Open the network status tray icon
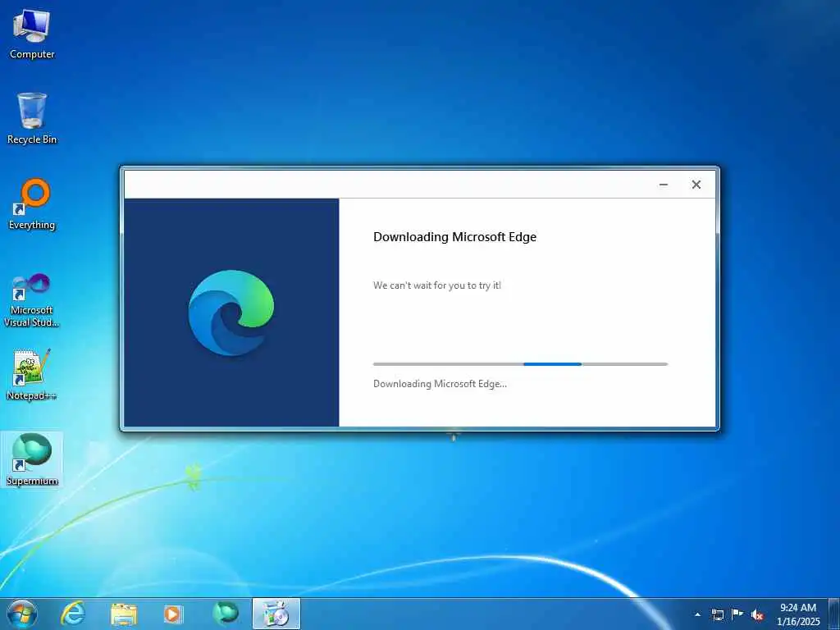 pos(717,614)
